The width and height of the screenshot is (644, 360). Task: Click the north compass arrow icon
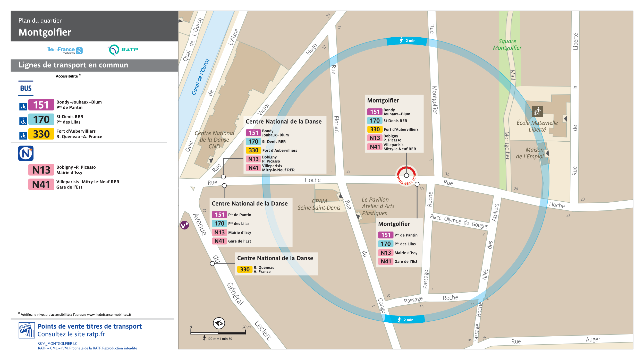(219, 323)
